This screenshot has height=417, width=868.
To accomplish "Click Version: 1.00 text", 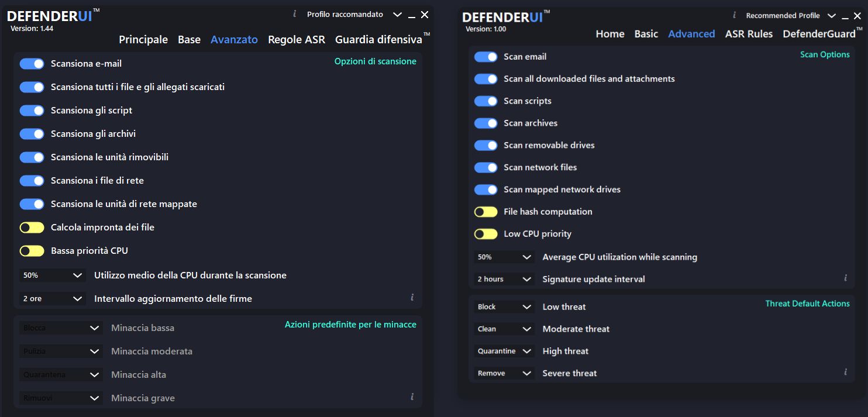I will click(485, 29).
